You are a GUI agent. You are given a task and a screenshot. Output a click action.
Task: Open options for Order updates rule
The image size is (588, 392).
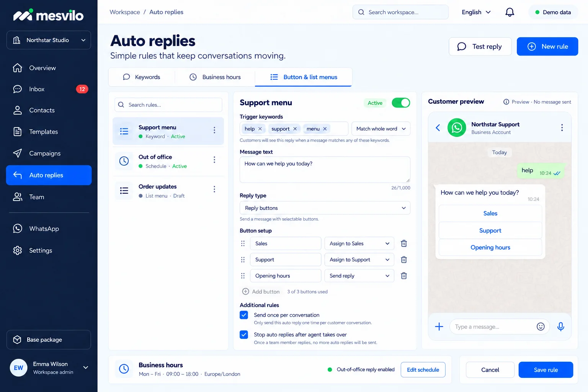click(x=214, y=189)
